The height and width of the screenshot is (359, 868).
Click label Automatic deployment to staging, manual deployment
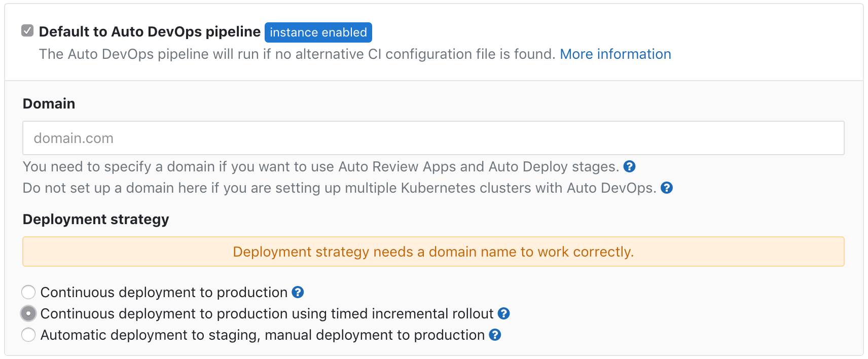(x=263, y=335)
